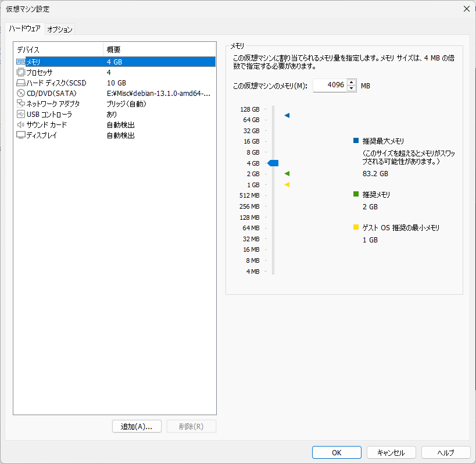
Task: Click the memory device icon
Action: pos(21,62)
